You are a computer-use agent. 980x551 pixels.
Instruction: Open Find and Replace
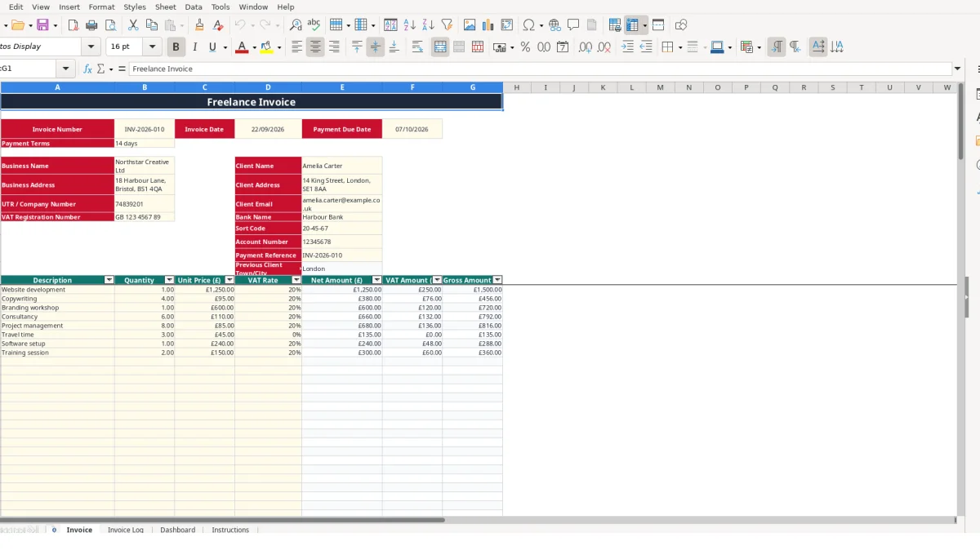click(x=296, y=25)
